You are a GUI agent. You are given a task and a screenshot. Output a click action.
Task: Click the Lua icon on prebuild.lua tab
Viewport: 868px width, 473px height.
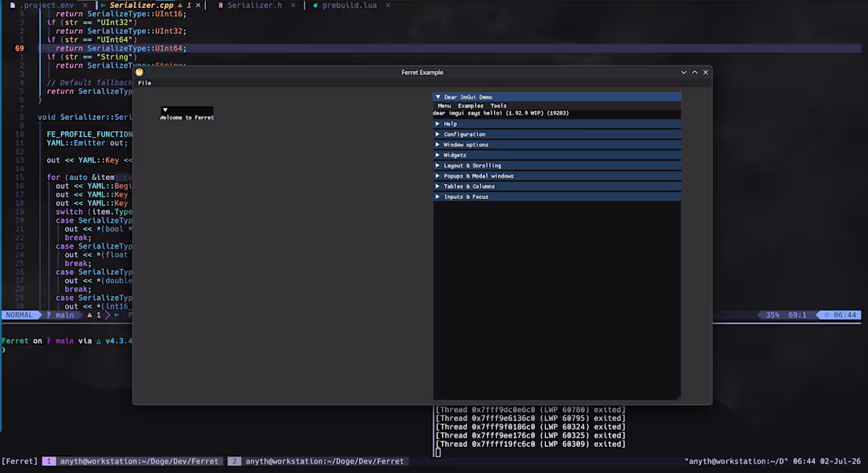pos(316,5)
